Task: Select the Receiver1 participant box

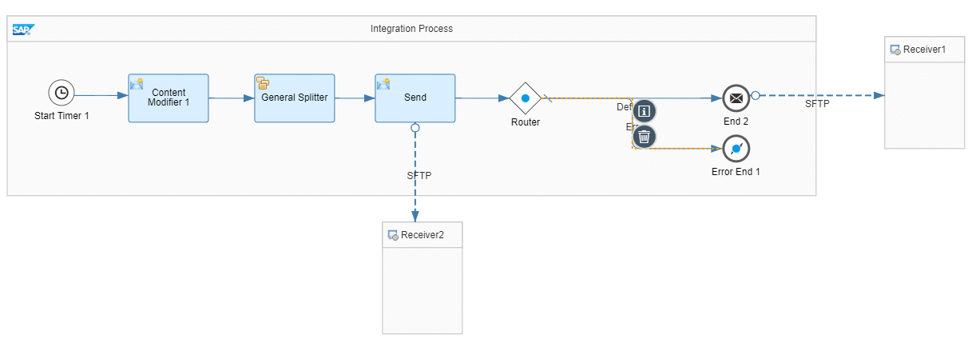Action: [924, 104]
